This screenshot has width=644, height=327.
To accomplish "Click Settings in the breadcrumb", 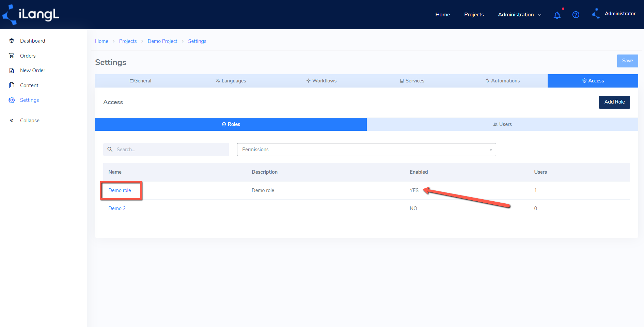I will [197, 41].
